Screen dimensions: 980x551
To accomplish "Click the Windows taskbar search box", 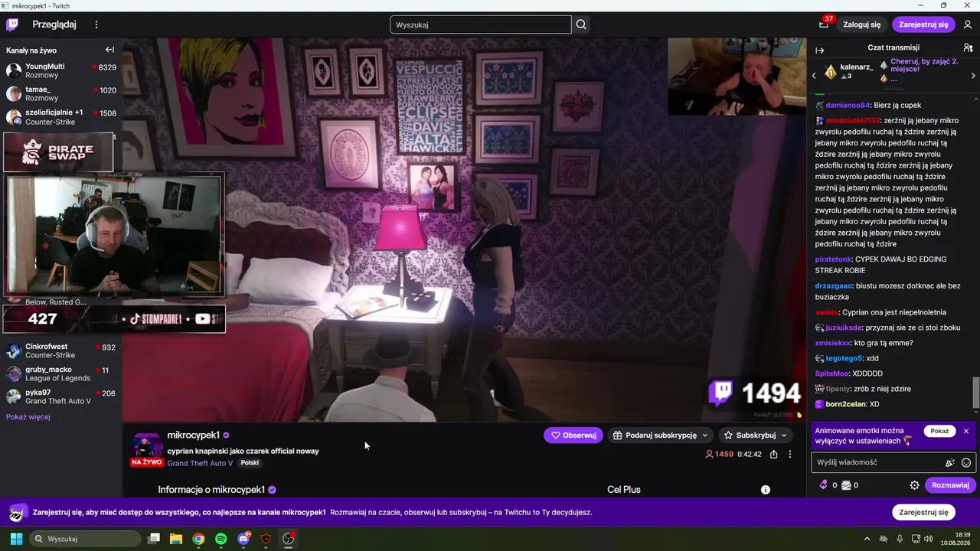I will [85, 539].
